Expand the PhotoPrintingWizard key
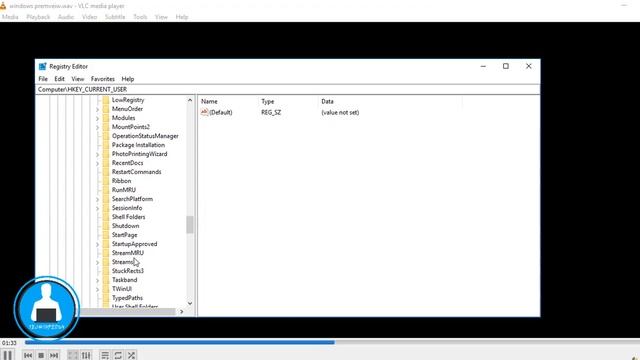640x360 pixels. pyautogui.click(x=98, y=154)
